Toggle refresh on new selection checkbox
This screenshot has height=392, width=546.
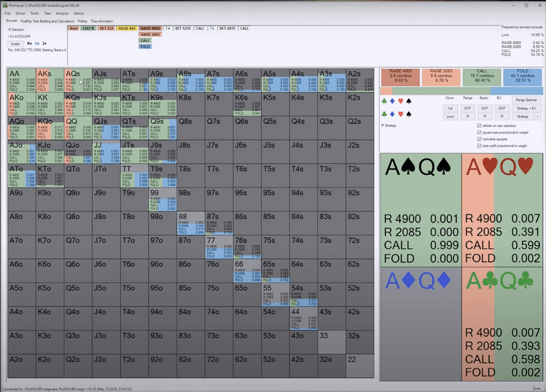click(479, 126)
